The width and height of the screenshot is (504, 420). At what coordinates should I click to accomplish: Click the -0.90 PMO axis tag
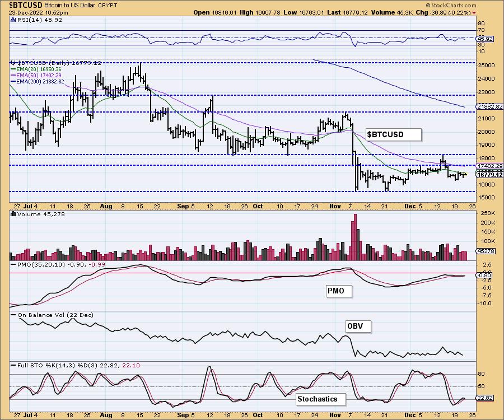484,276
